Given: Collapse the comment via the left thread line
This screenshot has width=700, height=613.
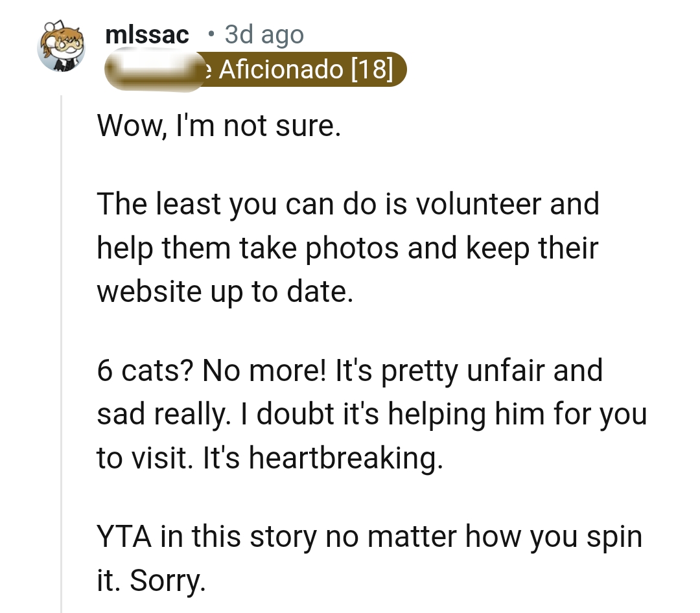Looking at the screenshot, I should tap(62, 324).
